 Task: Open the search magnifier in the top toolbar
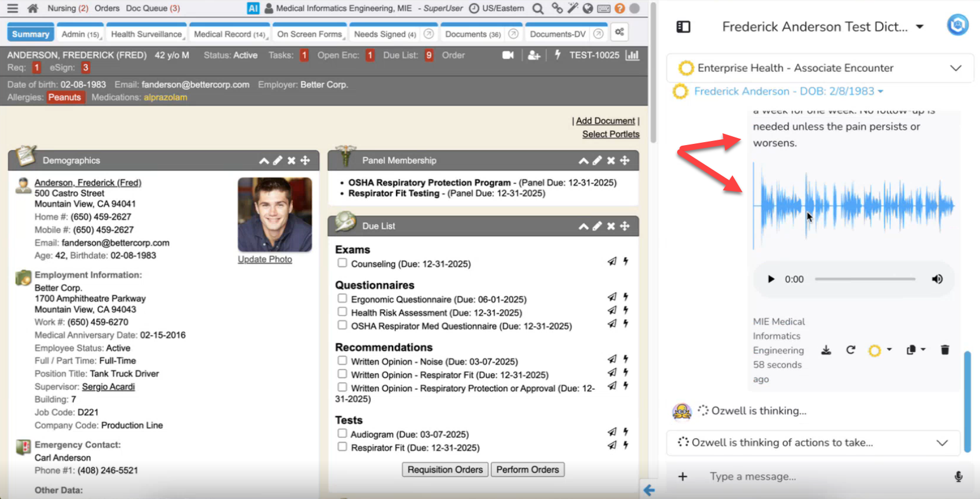537,8
